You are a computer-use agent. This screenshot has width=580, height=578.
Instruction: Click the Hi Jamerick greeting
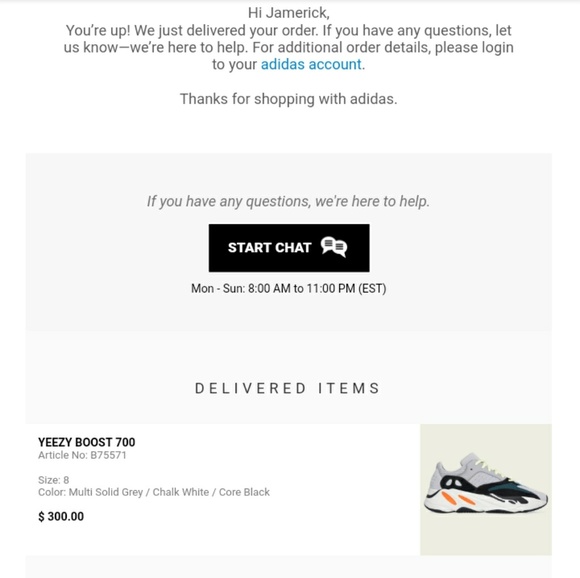(289, 13)
